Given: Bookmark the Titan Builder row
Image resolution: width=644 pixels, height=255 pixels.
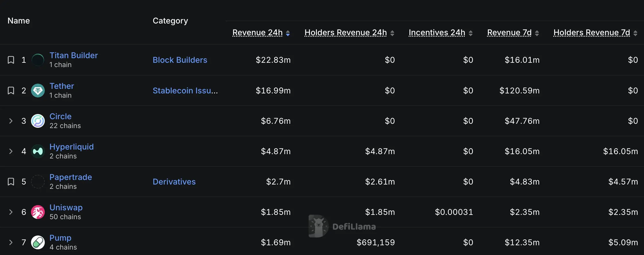Looking at the screenshot, I should tap(11, 60).
